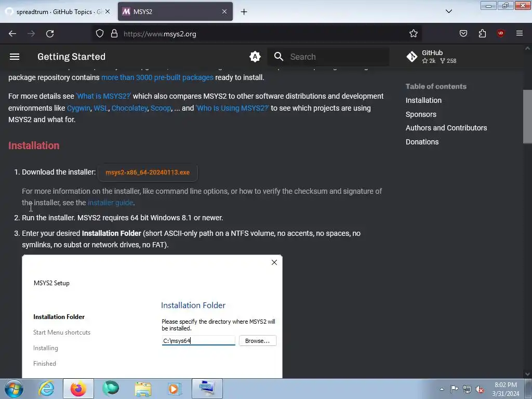
Task: Open the on-screen keyboard taskbar app
Action: (207, 389)
